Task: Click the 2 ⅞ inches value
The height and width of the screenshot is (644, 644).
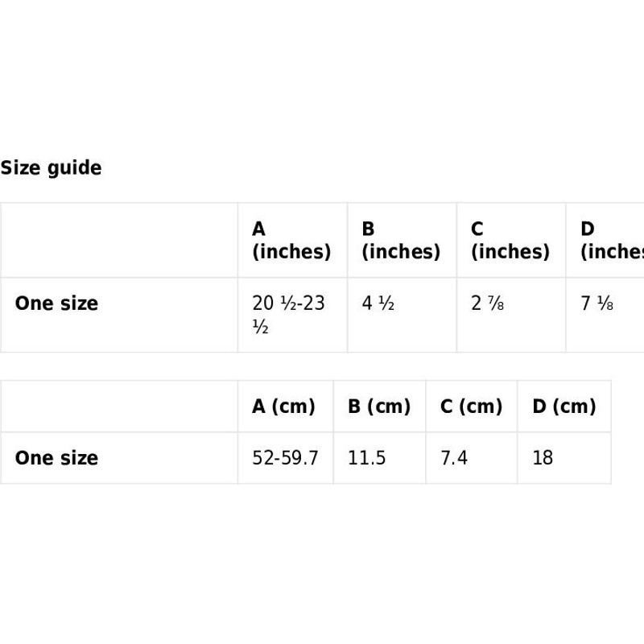Action: tap(488, 303)
